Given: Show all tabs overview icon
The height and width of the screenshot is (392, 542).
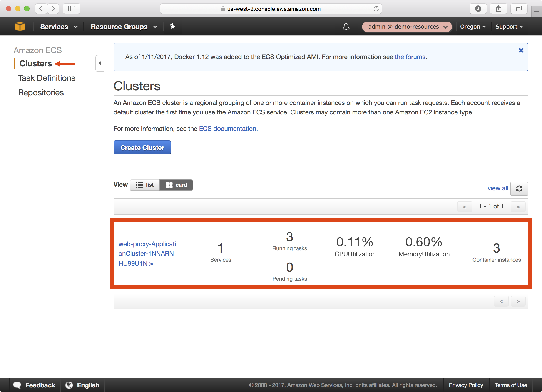Looking at the screenshot, I should [519, 9].
